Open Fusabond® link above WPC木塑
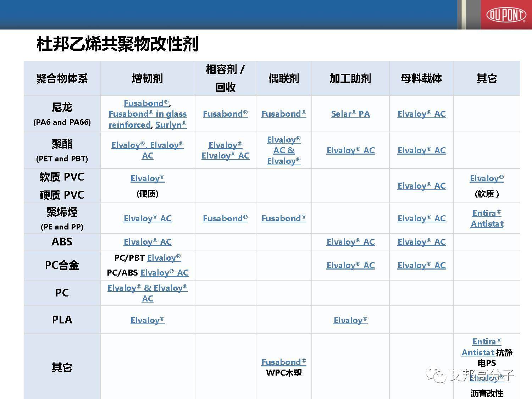Screen dimensions: 532x399 pyautogui.click(x=284, y=362)
